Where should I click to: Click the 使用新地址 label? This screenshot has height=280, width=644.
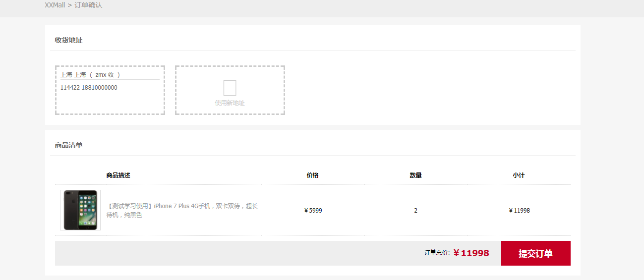[230, 103]
